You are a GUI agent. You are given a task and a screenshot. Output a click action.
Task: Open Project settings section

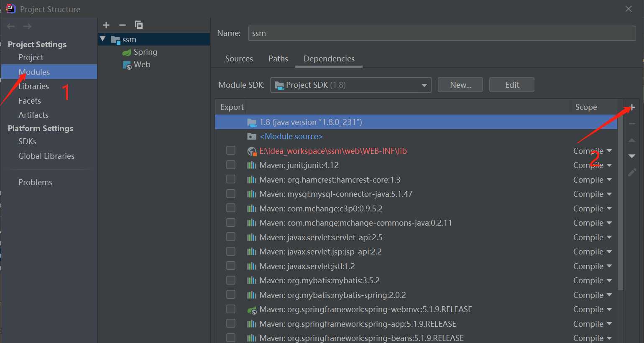(31, 58)
